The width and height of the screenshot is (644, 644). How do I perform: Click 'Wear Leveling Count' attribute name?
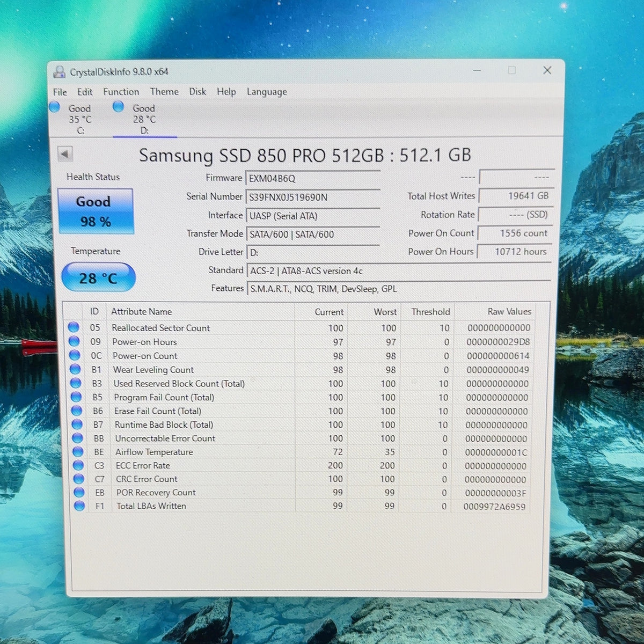tap(153, 370)
